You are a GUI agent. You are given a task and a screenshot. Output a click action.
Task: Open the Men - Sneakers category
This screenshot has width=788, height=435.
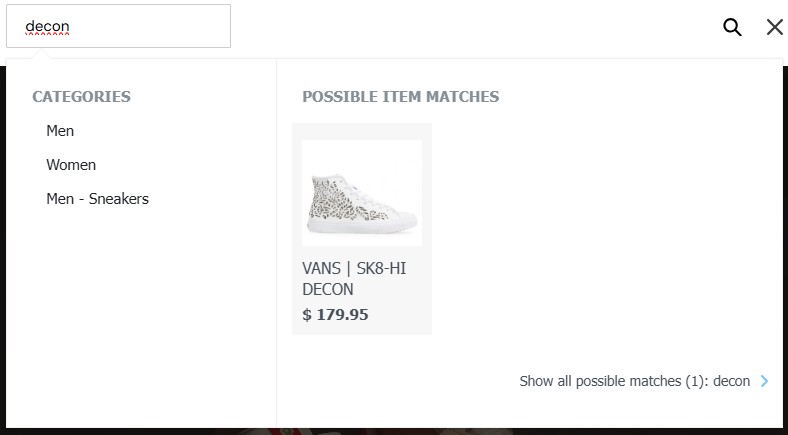97,199
